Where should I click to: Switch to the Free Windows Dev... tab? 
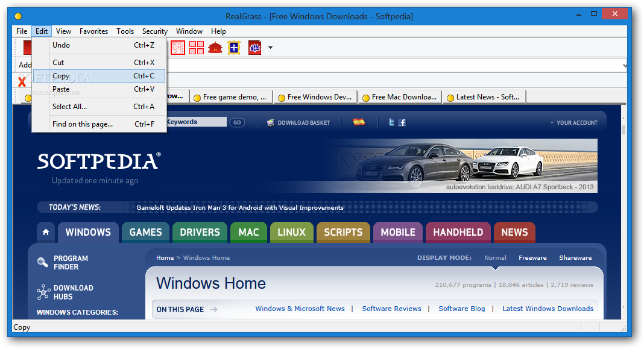(x=315, y=97)
